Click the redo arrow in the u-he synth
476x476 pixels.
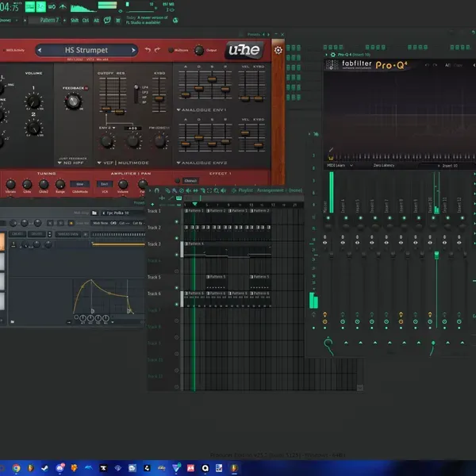pos(157,50)
